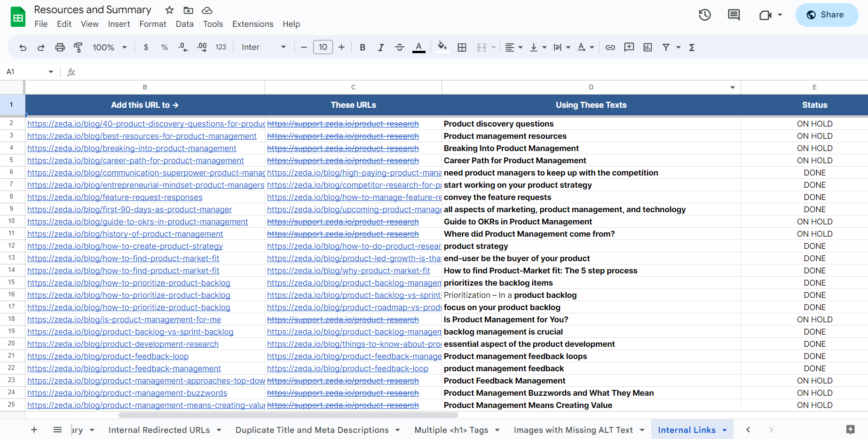The height and width of the screenshot is (439, 868).
Task: Open the fill color picker
Action: tap(442, 47)
